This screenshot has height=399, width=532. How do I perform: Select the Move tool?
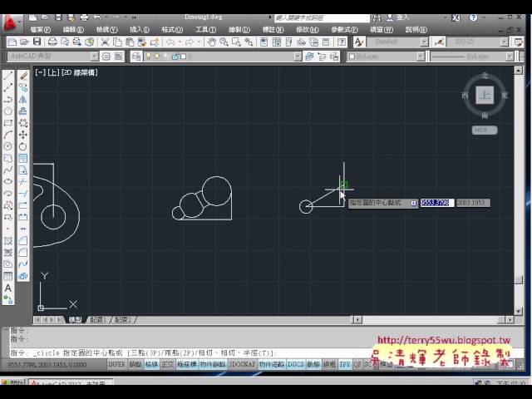point(23,135)
